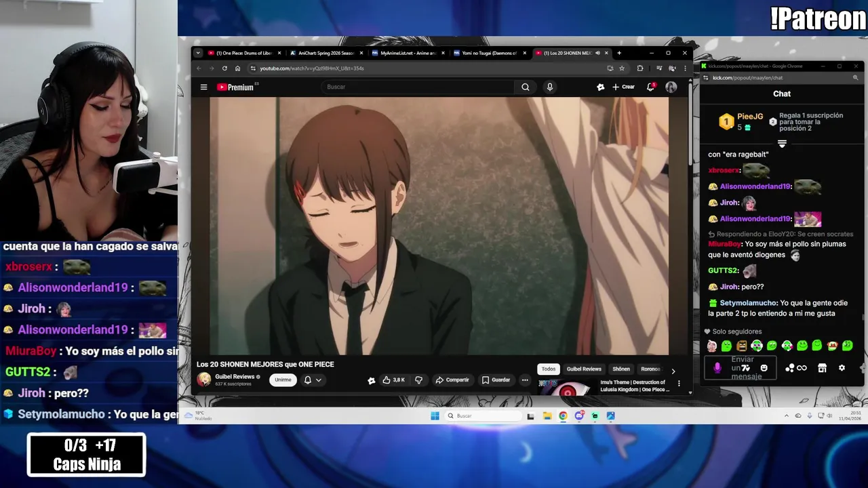Focus the YouTube Buscar search field

click(x=418, y=87)
